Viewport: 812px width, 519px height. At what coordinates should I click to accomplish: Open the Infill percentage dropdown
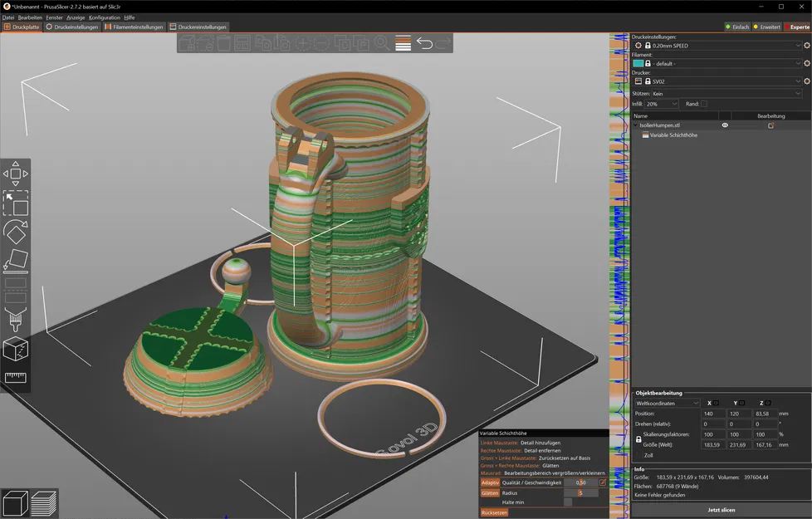(661, 104)
